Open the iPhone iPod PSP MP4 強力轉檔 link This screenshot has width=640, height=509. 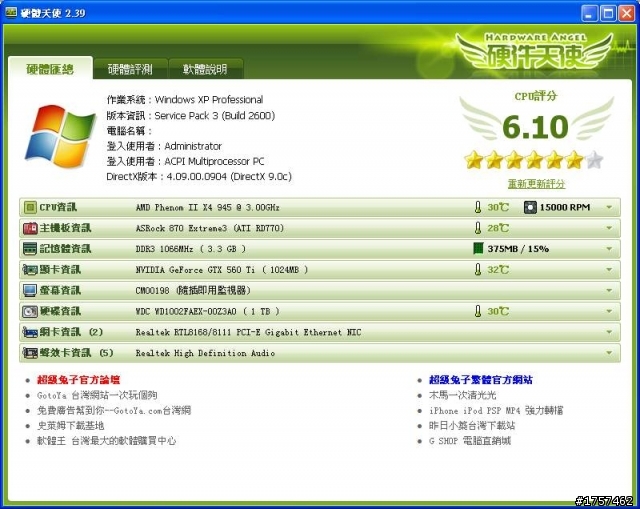coord(496,410)
